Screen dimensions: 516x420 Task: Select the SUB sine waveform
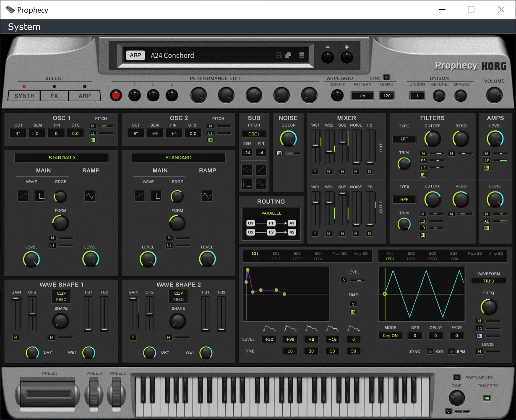(x=247, y=170)
